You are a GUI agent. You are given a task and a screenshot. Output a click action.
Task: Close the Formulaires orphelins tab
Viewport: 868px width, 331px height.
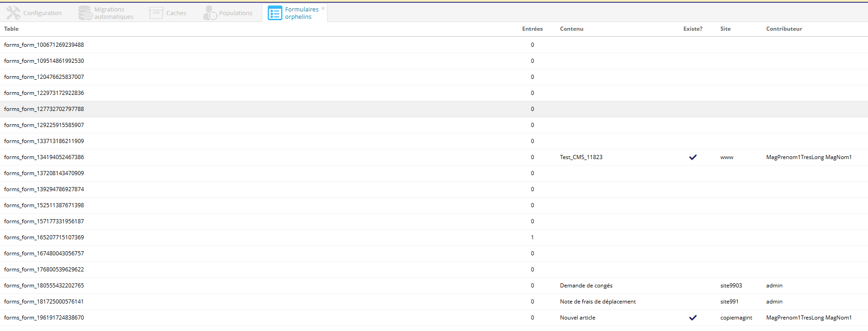323,8
